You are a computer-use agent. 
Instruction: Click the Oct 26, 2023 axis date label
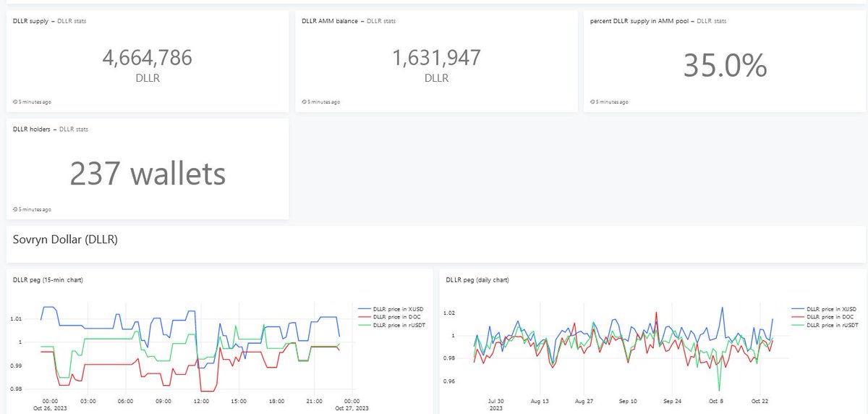pos(50,407)
